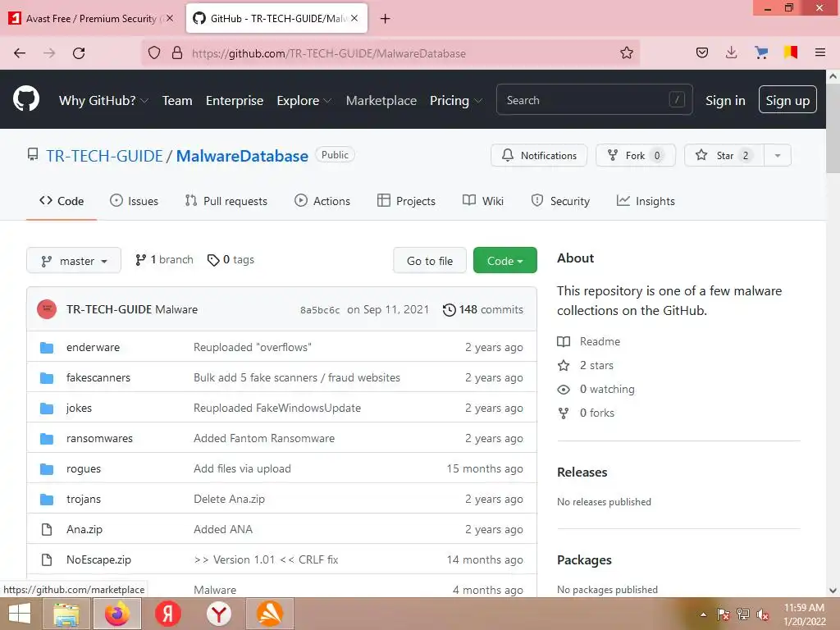Click the GitHub Octocat logo
This screenshot has height=630, width=840.
(25, 99)
